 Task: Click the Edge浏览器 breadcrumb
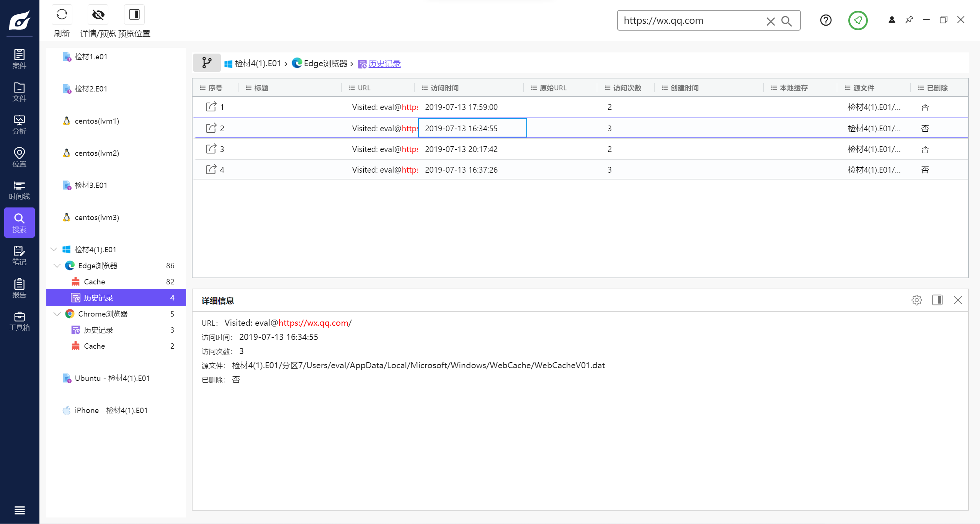319,63
